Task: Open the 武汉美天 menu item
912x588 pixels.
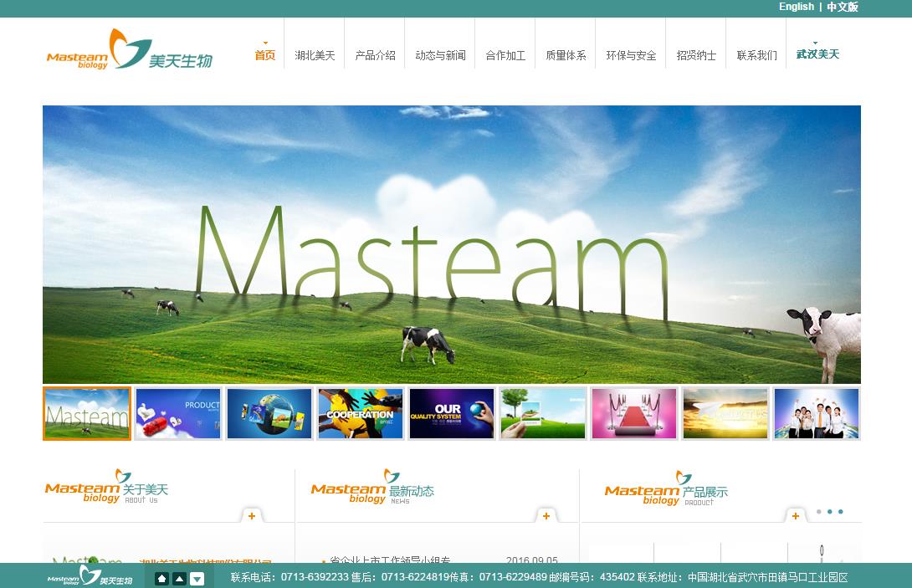Action: pyautogui.click(x=817, y=54)
